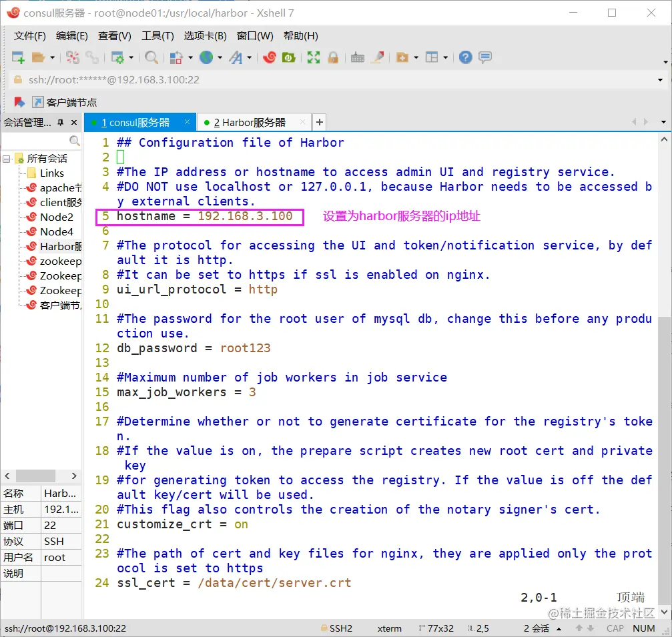Click the New Session toolbar icon
672x637 pixels.
pos(18,57)
